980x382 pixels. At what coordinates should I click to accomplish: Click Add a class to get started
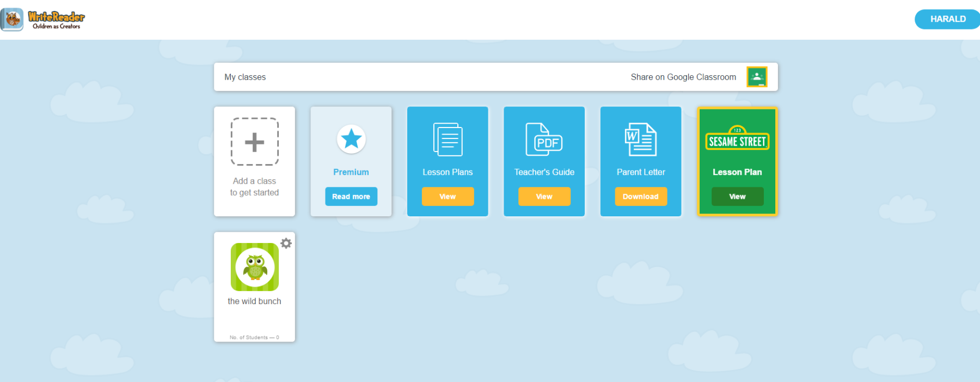pos(254,187)
